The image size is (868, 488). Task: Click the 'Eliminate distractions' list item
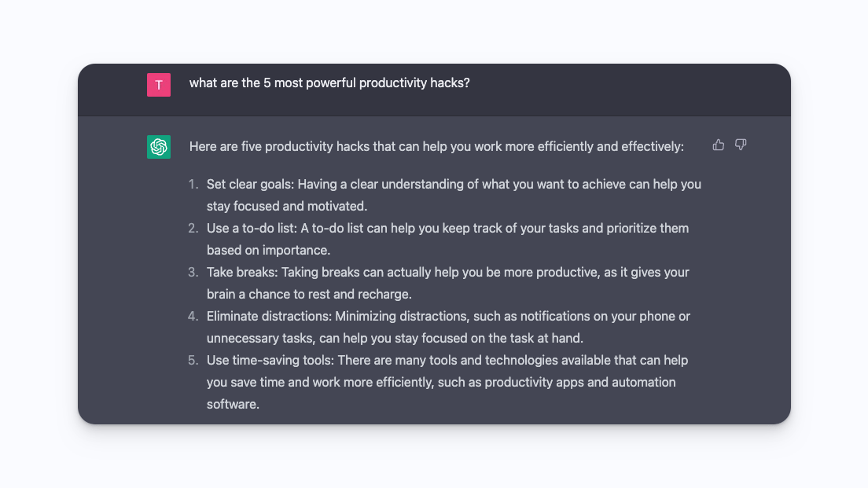[x=448, y=317]
